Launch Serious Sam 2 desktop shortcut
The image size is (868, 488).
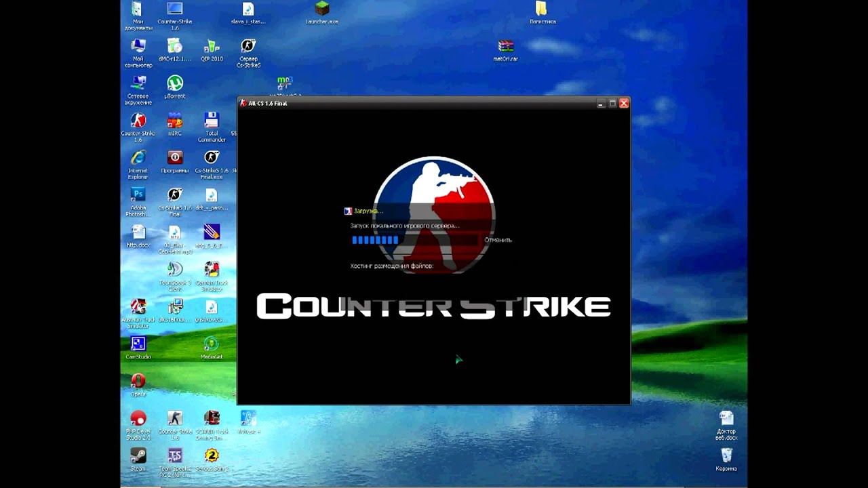pos(212,460)
